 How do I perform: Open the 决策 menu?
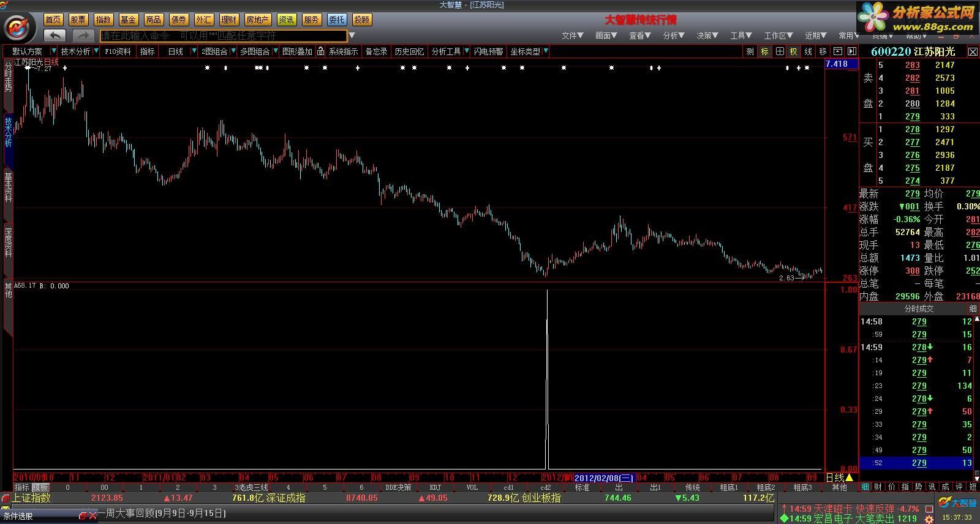click(x=707, y=36)
